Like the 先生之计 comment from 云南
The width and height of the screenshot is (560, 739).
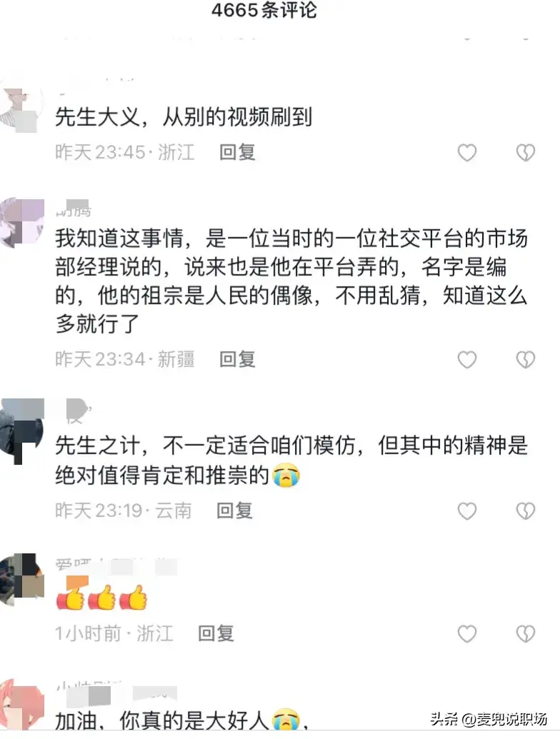click(467, 511)
